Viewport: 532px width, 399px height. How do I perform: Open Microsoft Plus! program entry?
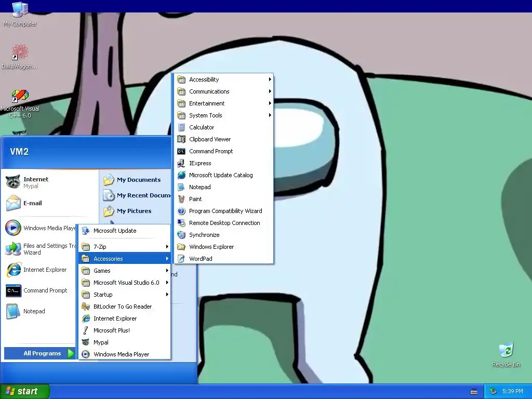[x=125, y=330]
